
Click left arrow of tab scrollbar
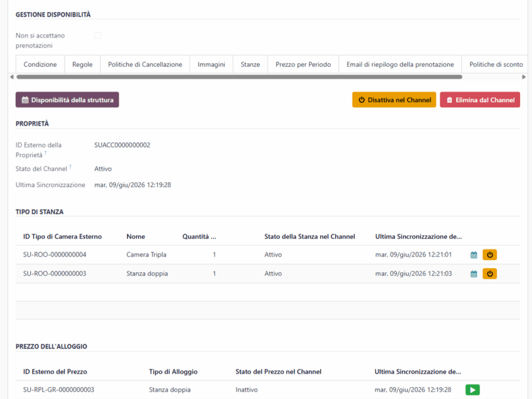tap(12, 77)
